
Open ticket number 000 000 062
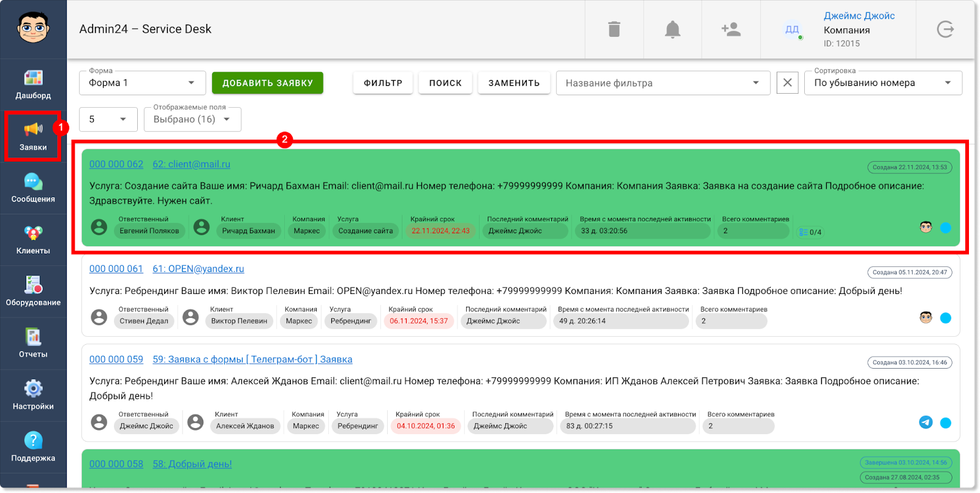point(116,164)
